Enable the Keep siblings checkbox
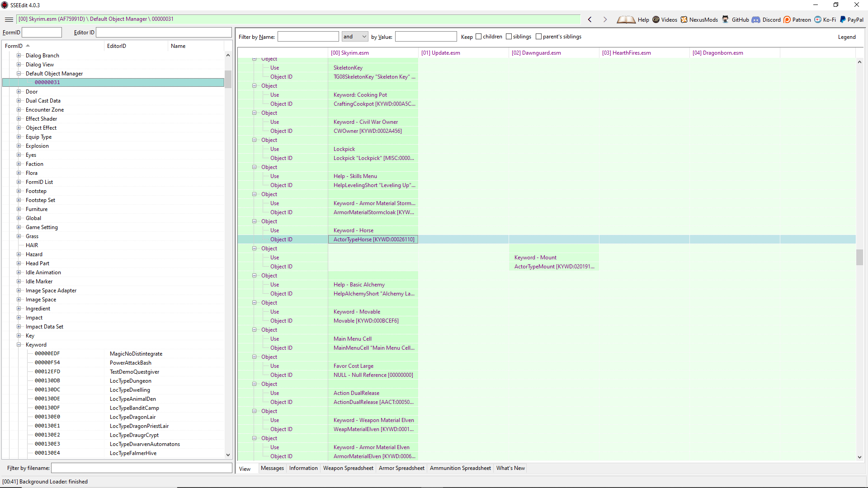This screenshot has width=868, height=488. [x=509, y=37]
